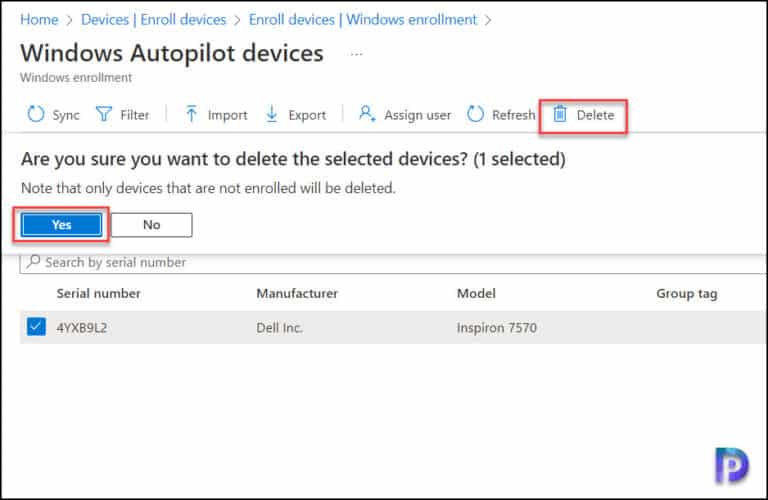Sort by Manufacturer column header

pos(297,293)
